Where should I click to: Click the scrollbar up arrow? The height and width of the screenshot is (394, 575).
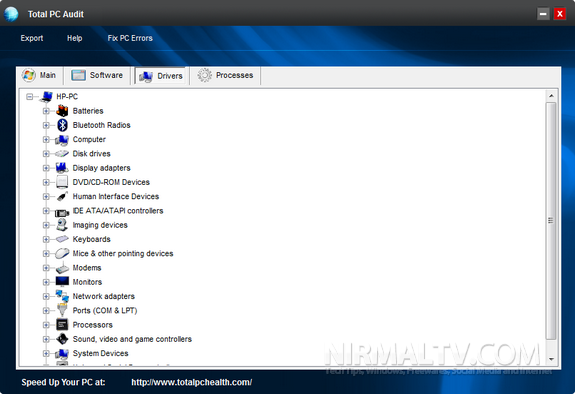click(x=551, y=96)
